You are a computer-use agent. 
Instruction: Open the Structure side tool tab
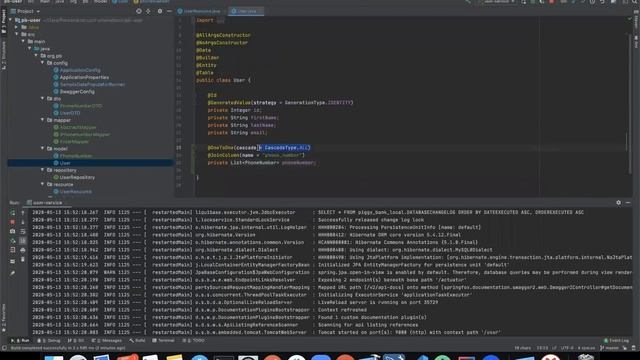[x=4, y=55]
